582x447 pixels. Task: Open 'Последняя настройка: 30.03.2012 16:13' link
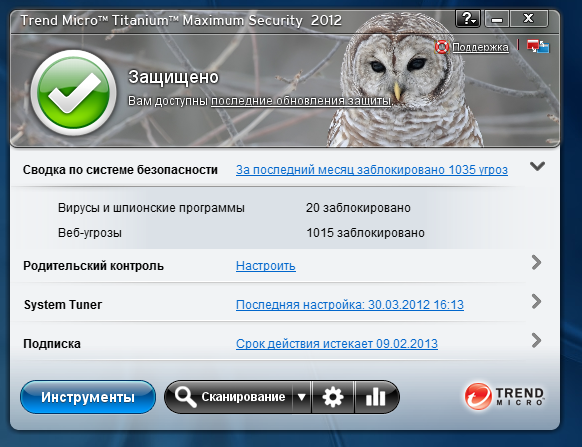point(350,305)
